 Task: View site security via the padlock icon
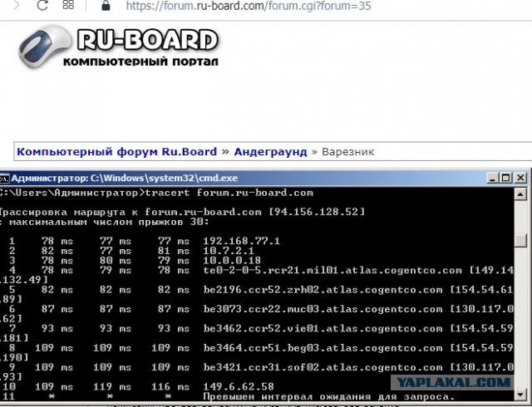(x=106, y=5)
